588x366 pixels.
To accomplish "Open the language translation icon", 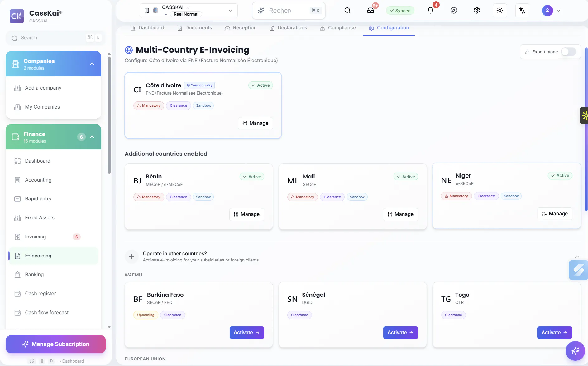I will point(522,11).
